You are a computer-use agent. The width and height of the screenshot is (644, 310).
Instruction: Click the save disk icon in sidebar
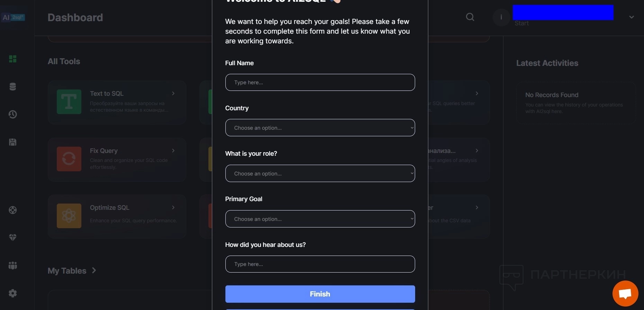(x=13, y=142)
